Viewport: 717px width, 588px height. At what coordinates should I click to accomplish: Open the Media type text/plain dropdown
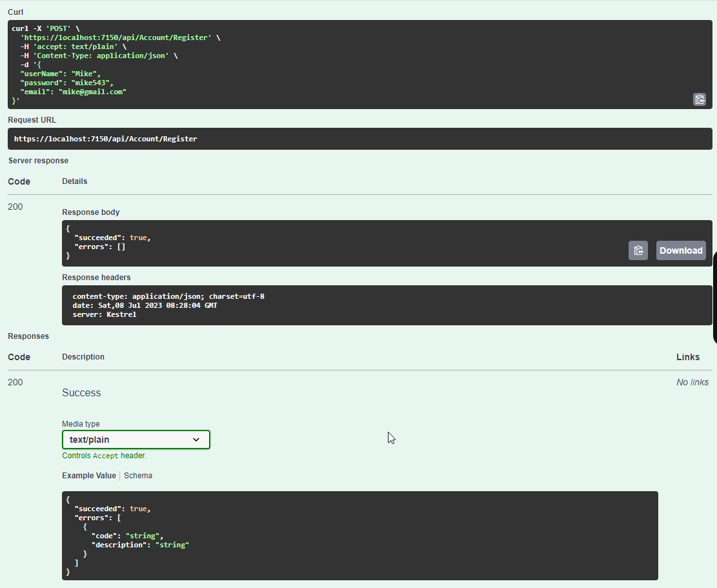click(136, 440)
